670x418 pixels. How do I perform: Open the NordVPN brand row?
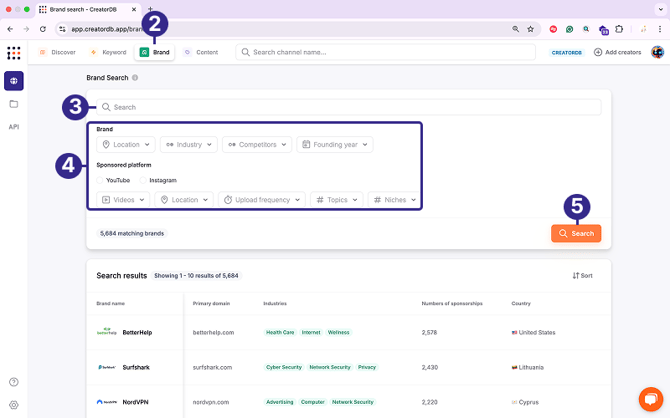(349, 402)
